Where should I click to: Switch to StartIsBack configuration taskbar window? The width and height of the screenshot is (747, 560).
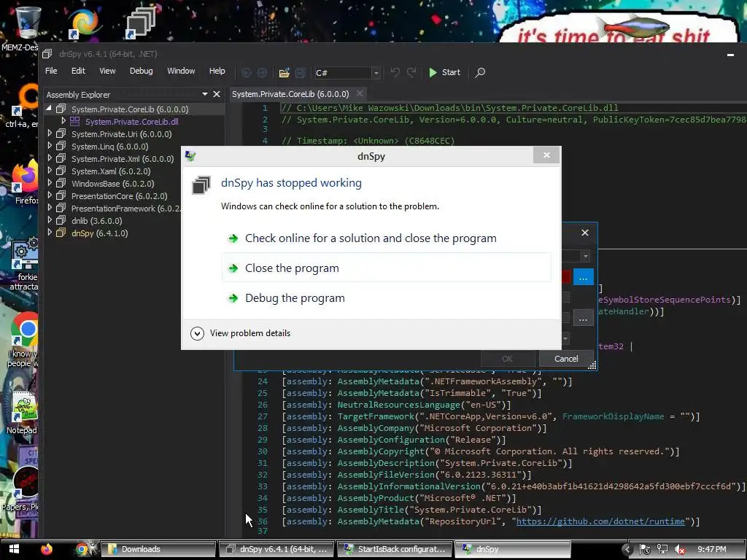pyautogui.click(x=395, y=549)
